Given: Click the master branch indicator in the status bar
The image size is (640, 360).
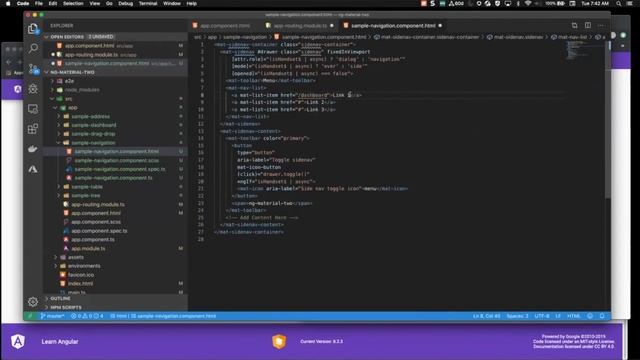Looking at the screenshot, I should (52, 316).
